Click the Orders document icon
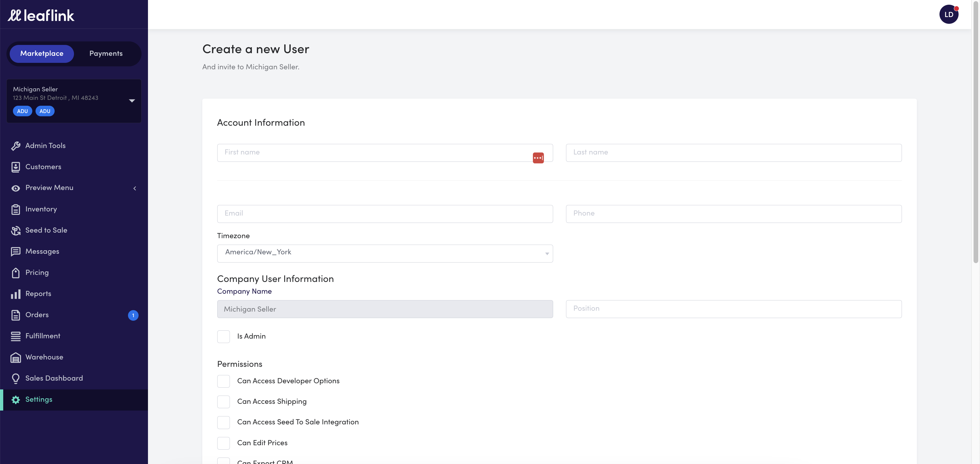This screenshot has height=464, width=980. (16, 315)
